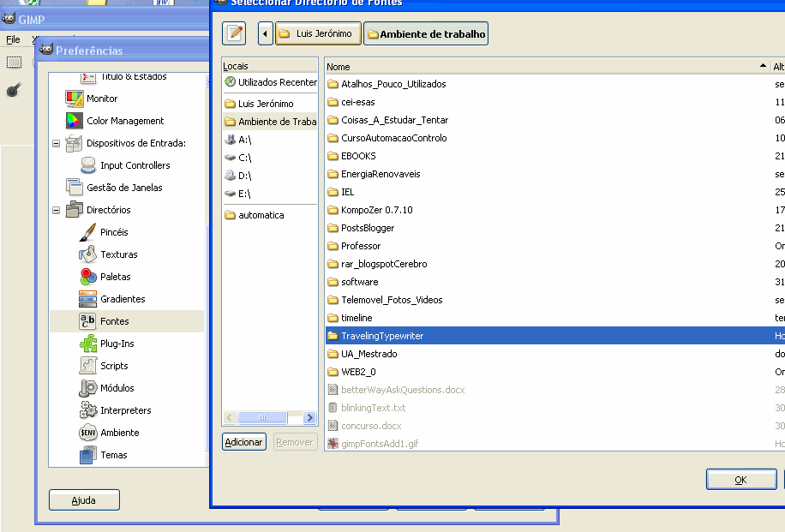Select IEL folder
Viewport: 785px width, 532px height.
347,192
